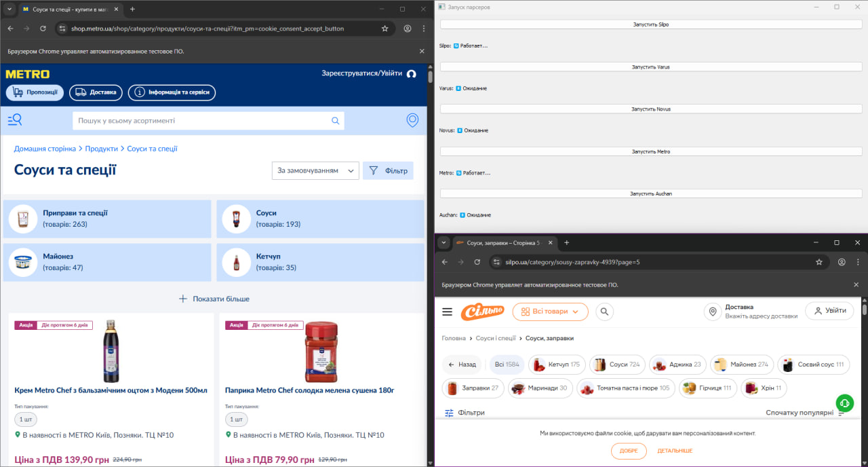Open the 'Доставка' menu on Metro

click(96, 92)
